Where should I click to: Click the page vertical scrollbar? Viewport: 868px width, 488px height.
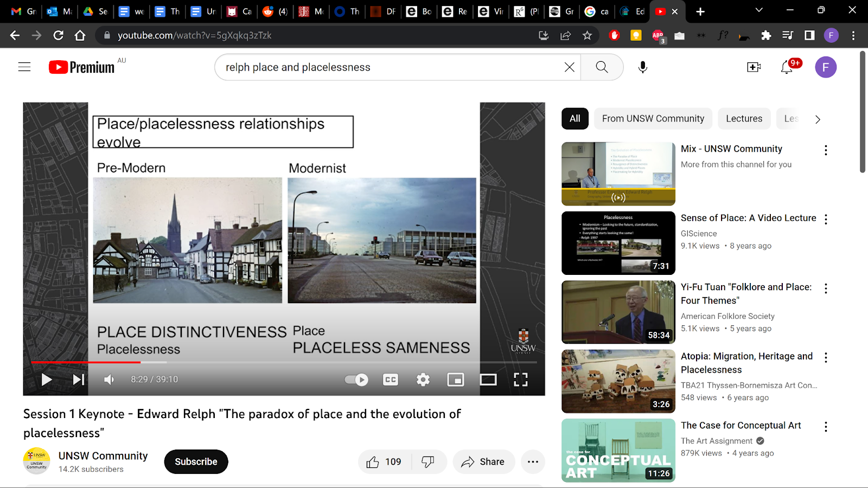point(863,112)
